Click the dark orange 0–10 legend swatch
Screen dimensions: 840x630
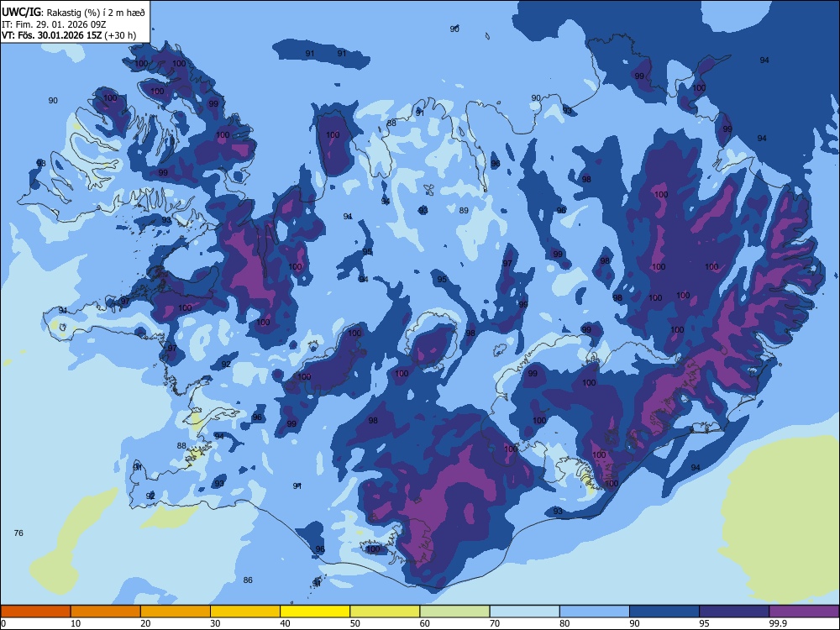(x=35, y=612)
